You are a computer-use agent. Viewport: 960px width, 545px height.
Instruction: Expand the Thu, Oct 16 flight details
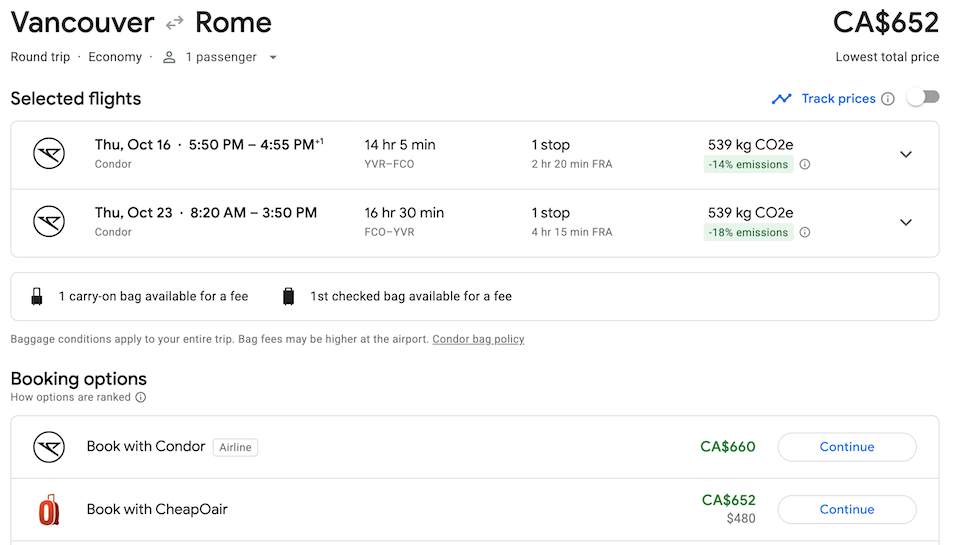[906, 154]
